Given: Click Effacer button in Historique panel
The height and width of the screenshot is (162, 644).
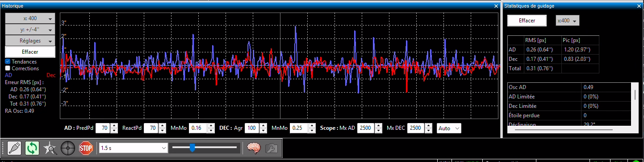Looking at the screenshot, I should [x=30, y=52].
